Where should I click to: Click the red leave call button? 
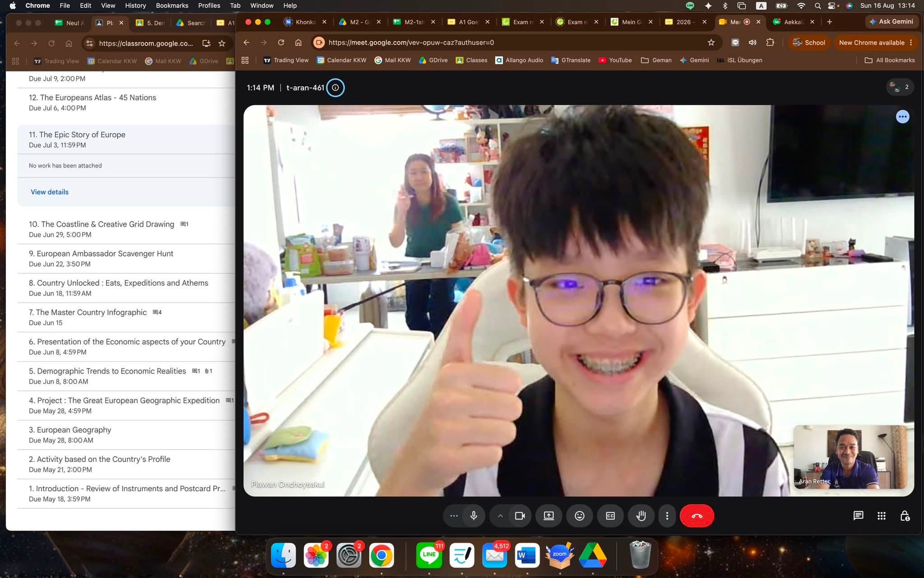pyautogui.click(x=697, y=516)
